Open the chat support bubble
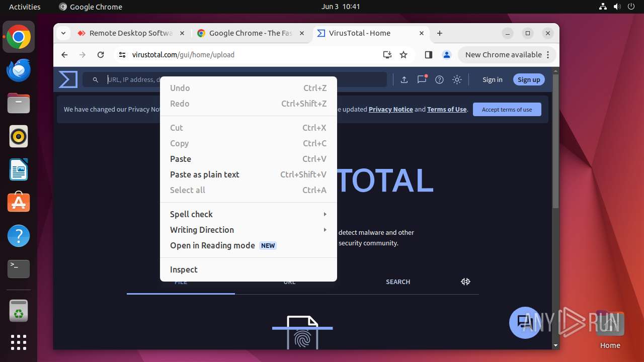644x362 pixels. click(525, 322)
